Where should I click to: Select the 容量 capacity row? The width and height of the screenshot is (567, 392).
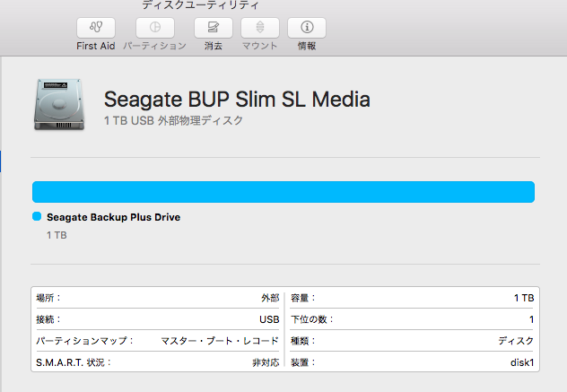point(413,298)
